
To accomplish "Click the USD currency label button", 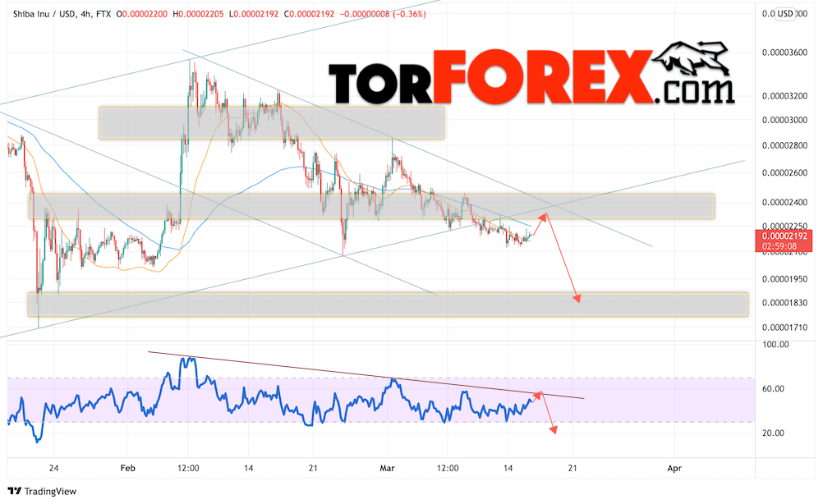I will [x=785, y=14].
